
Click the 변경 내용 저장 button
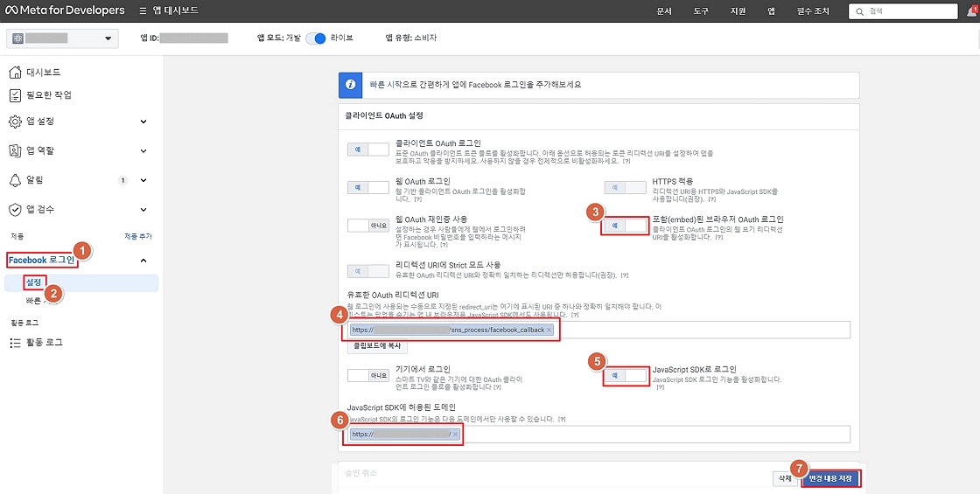click(x=830, y=478)
